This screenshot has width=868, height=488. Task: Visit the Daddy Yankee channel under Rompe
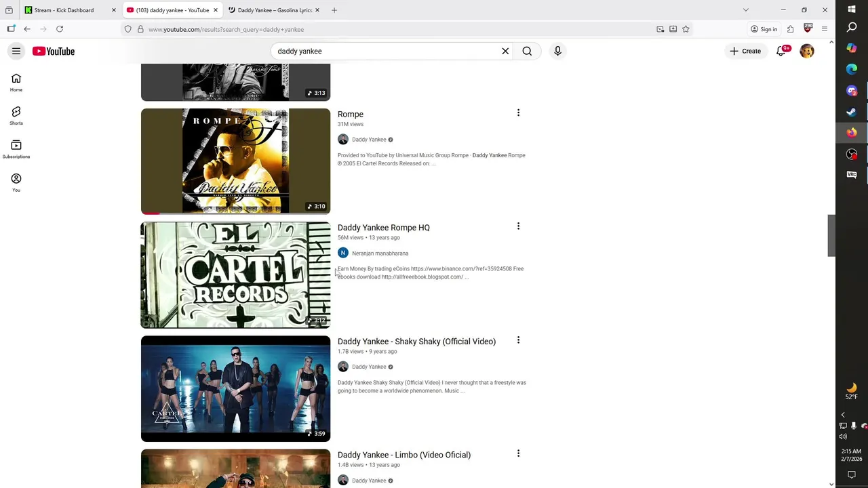(x=369, y=140)
